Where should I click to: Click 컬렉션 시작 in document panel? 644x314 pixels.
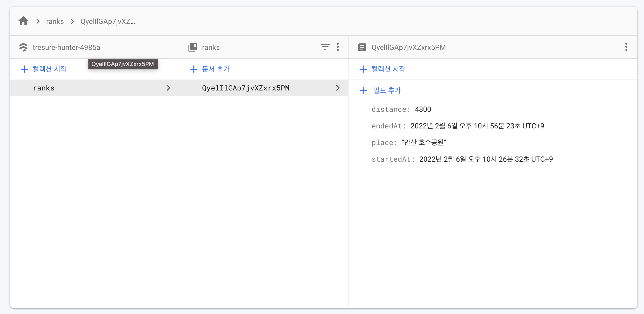tap(388, 69)
